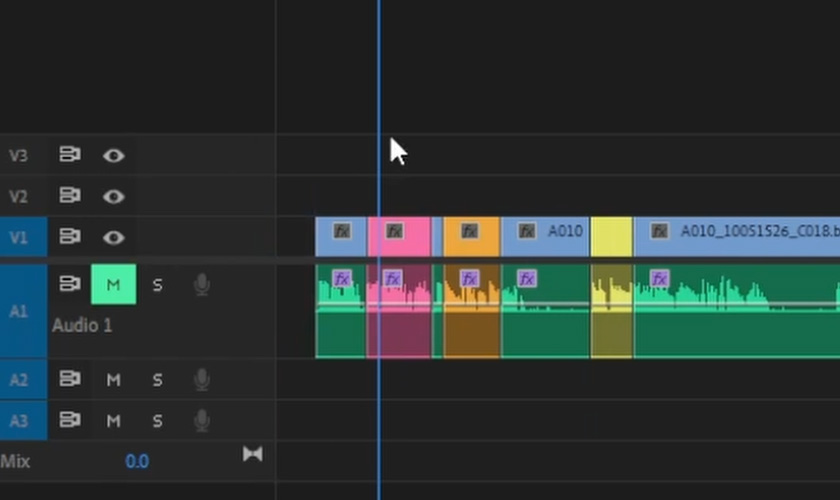
Task: Solo track A3
Action: (x=158, y=421)
